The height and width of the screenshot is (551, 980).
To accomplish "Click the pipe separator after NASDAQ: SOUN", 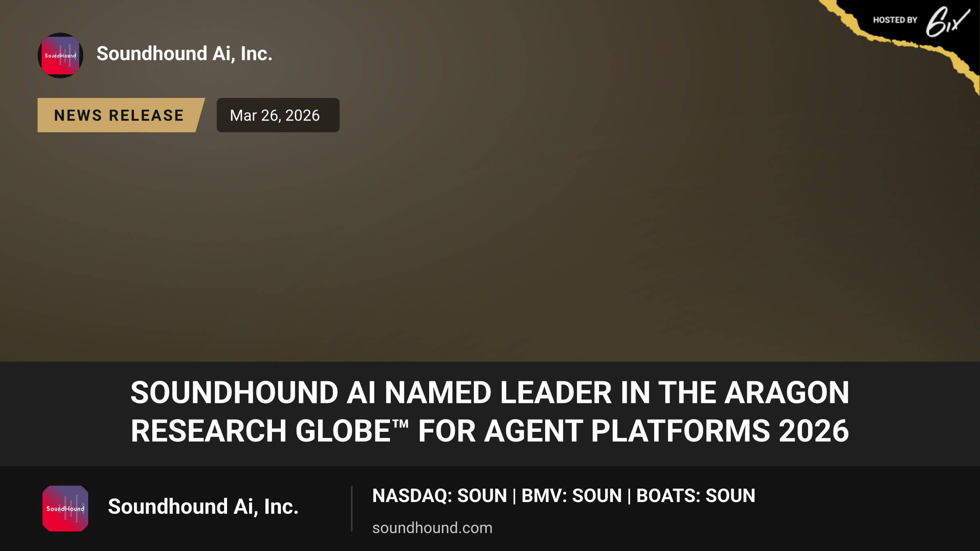I will tap(514, 496).
